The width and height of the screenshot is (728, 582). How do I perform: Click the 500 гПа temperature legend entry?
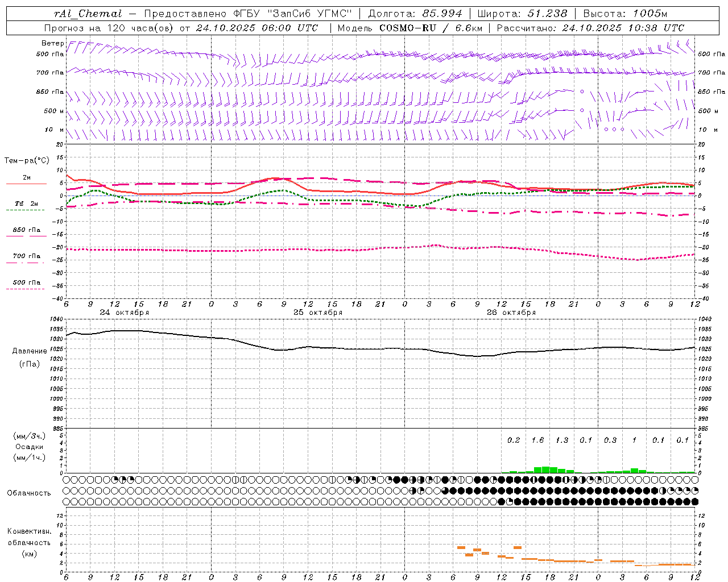pyautogui.click(x=26, y=282)
